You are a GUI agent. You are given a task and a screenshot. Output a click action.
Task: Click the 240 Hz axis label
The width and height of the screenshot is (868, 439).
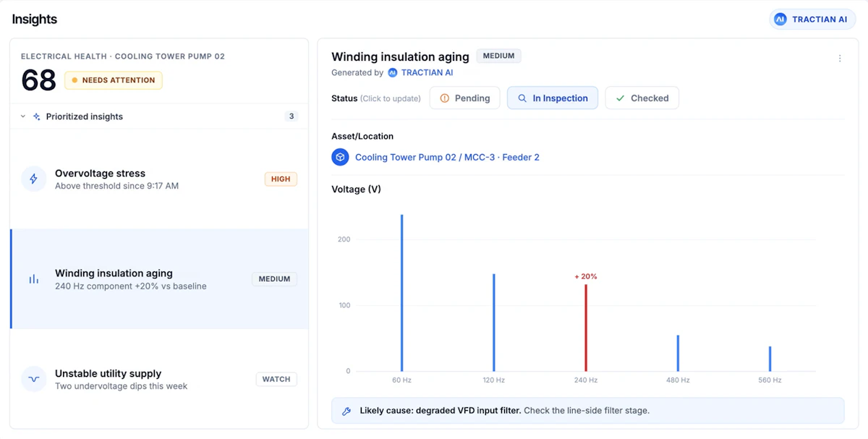coord(586,380)
